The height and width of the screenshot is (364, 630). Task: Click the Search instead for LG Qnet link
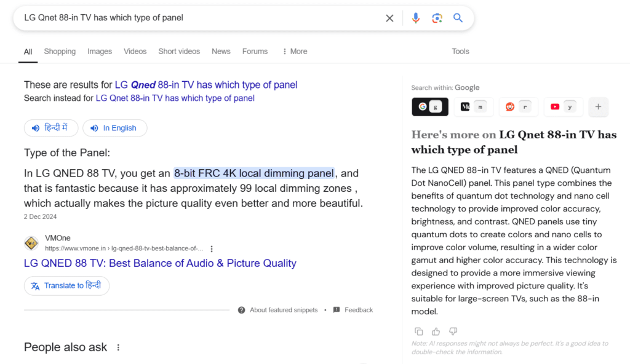point(174,98)
